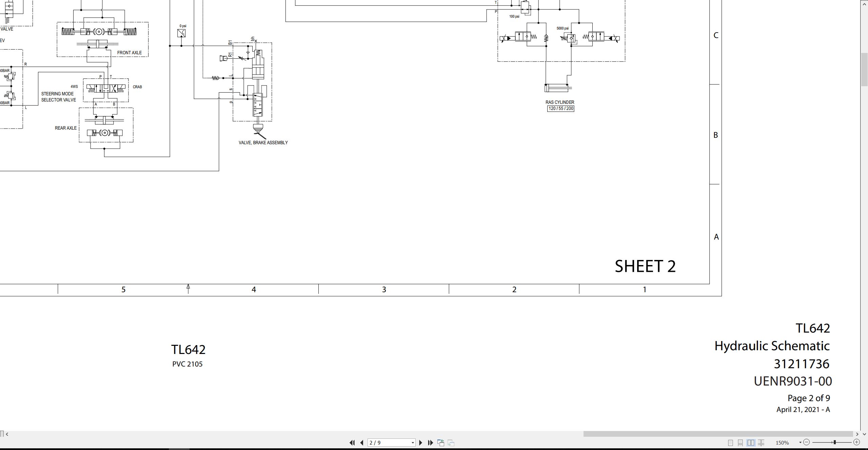The height and width of the screenshot is (450, 868).
Task: Click the pressure sensor symbol under 0 psi
Action: point(181,33)
